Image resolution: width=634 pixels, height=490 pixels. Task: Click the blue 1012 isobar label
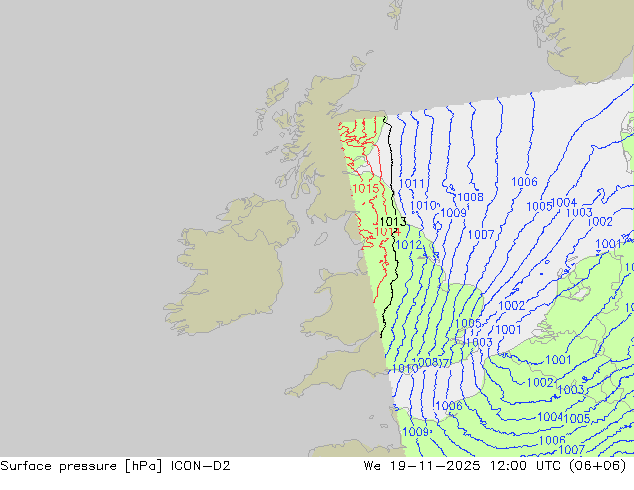409,245
